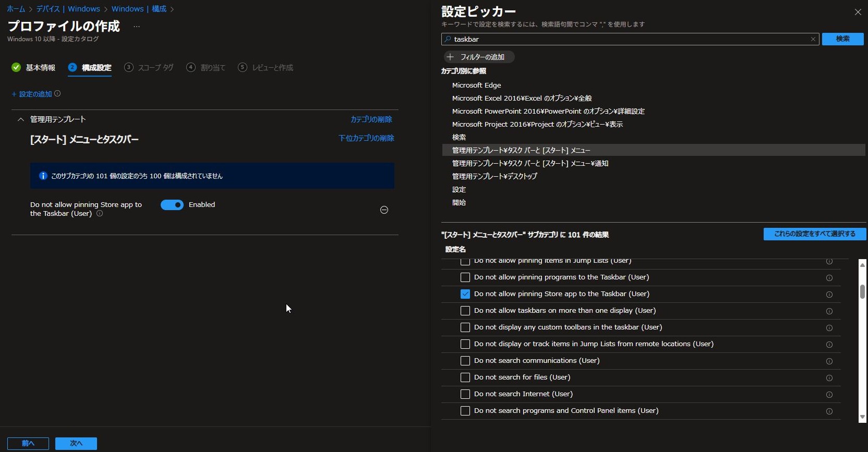Image resolution: width=868 pixels, height=452 pixels.
Task: Open info icon for Do not search Internet
Action: 829,395
